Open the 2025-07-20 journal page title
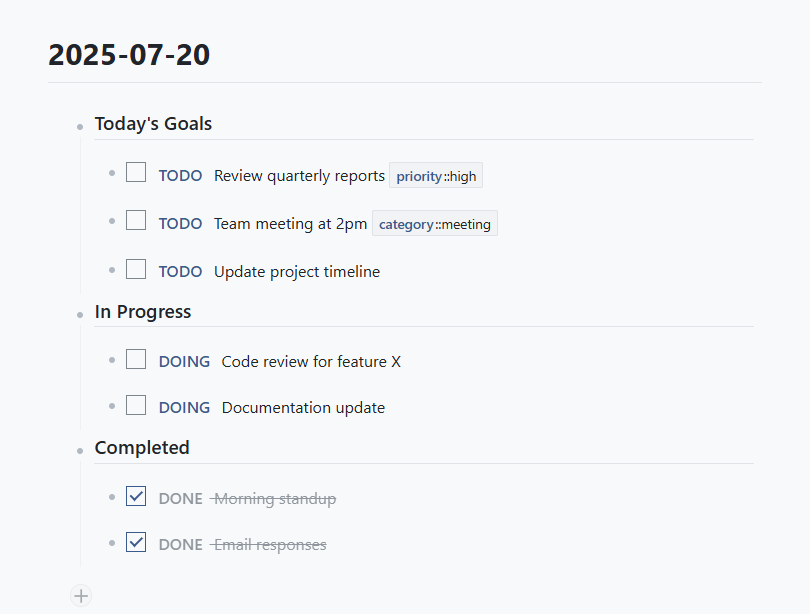The image size is (810, 614). (129, 55)
